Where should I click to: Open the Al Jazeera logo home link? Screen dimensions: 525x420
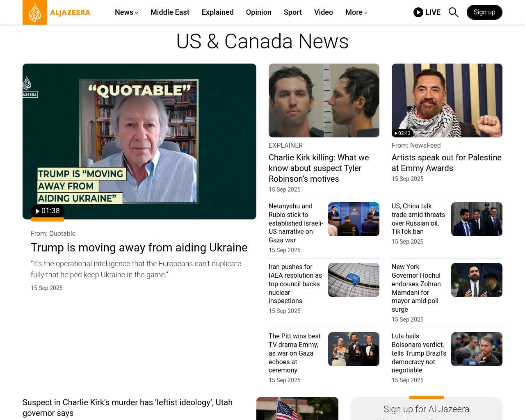click(57, 12)
